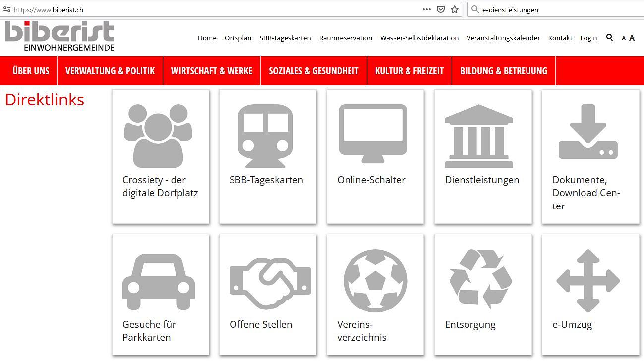
Task: Expand the Verwaltung & Politik menu
Action: pos(110,71)
